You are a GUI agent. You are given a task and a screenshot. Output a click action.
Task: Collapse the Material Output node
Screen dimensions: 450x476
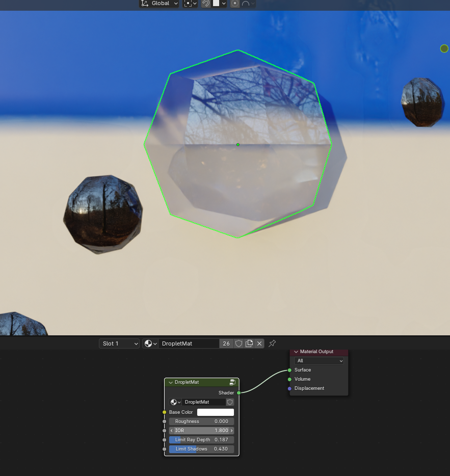(x=296, y=352)
